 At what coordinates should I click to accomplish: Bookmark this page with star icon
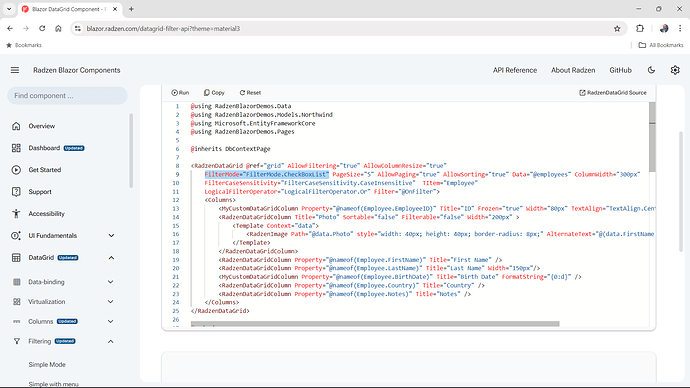(x=617, y=29)
